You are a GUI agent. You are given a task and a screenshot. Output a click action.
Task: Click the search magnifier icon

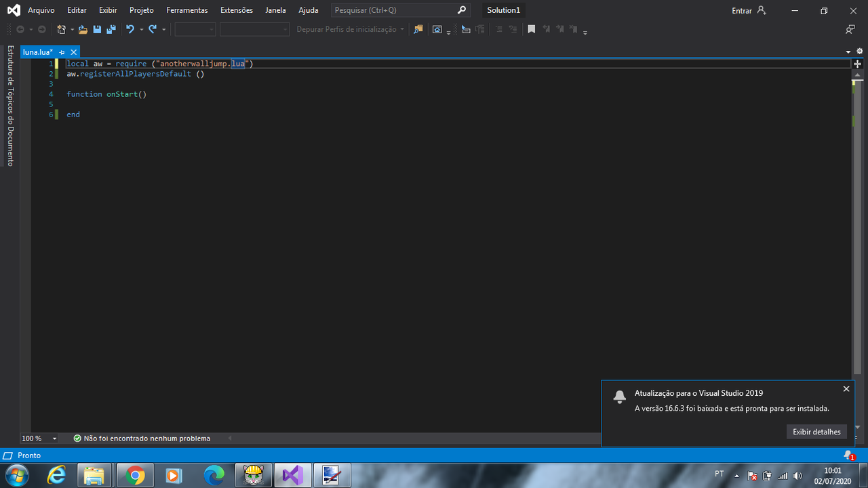[x=462, y=10]
